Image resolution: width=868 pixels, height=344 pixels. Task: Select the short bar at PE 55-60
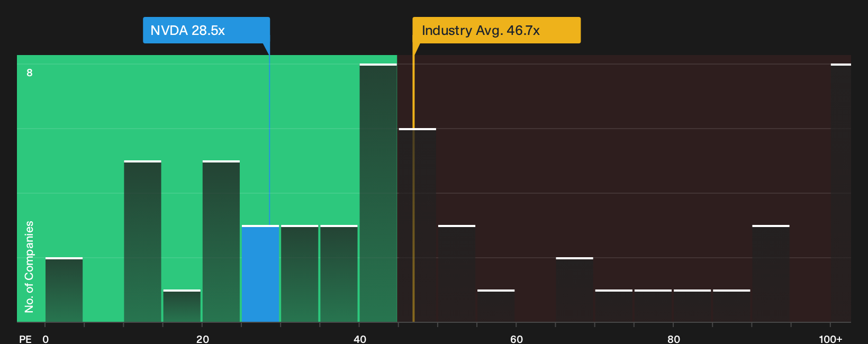pos(496,306)
